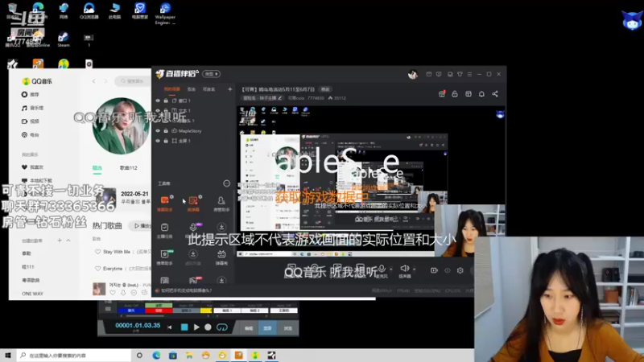Open the first orange toolbox tool

click(x=165, y=204)
